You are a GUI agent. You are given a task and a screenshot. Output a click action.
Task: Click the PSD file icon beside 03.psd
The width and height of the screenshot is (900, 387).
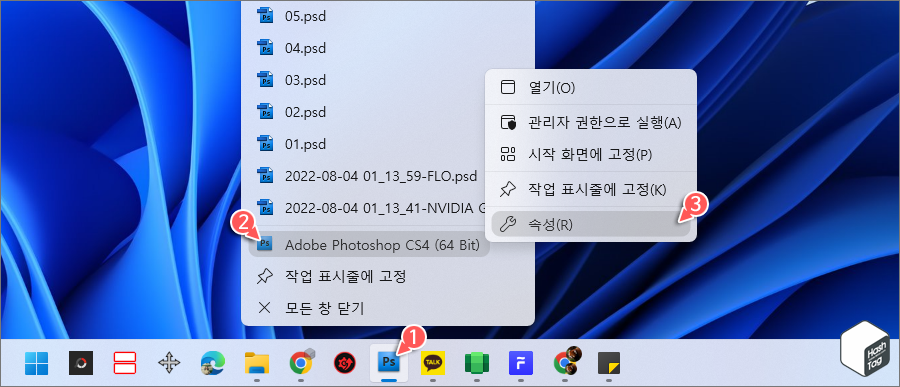coord(265,79)
